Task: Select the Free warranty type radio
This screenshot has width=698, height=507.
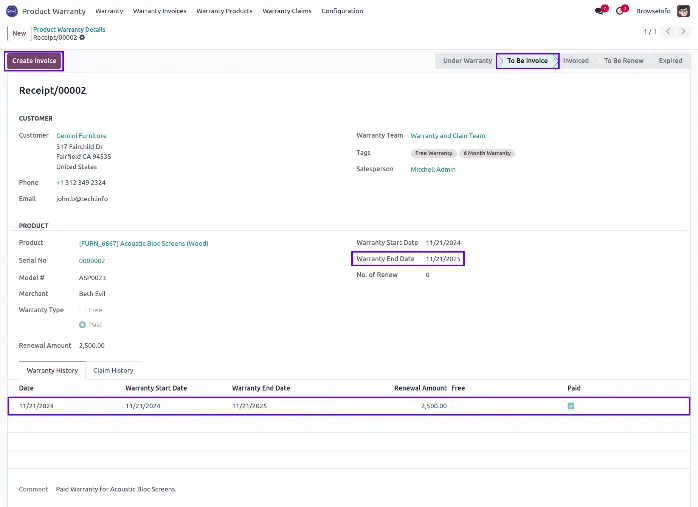Action: 83,310
